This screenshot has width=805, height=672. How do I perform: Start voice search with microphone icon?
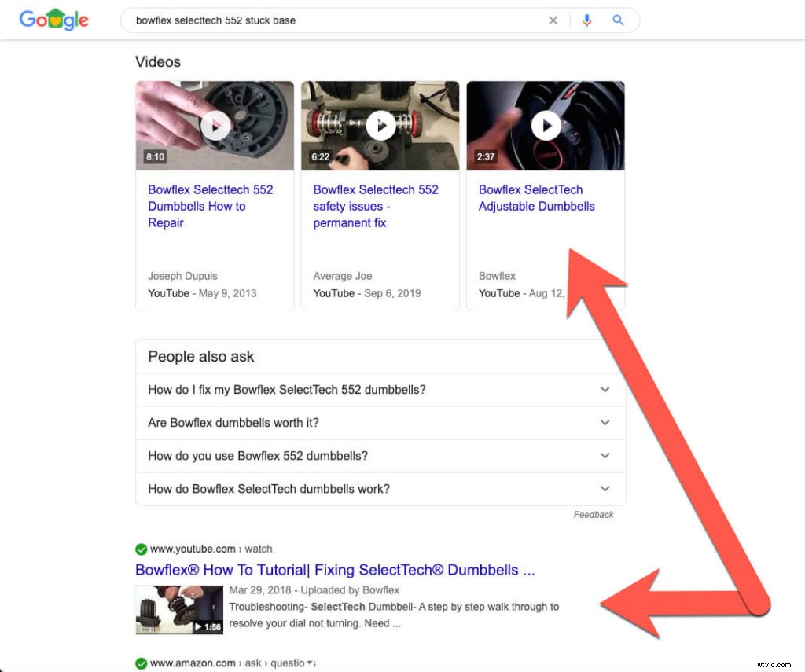pyautogui.click(x=586, y=20)
